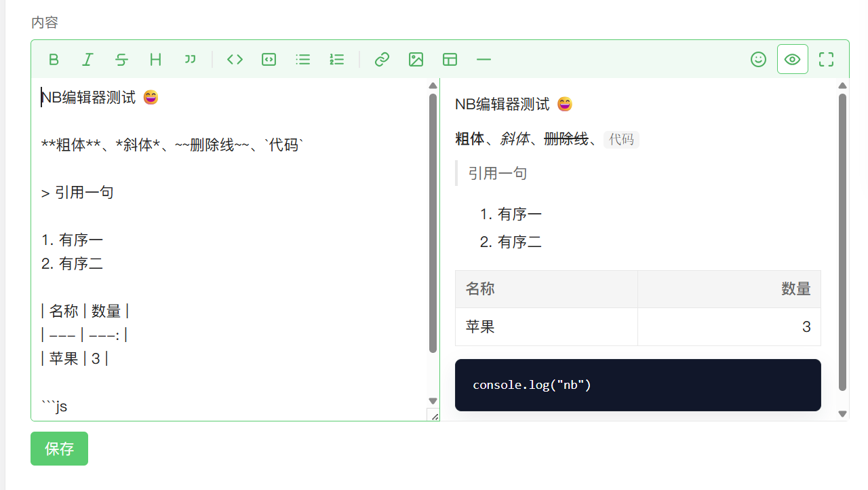Click the source line '1. 有序一'

(72, 240)
